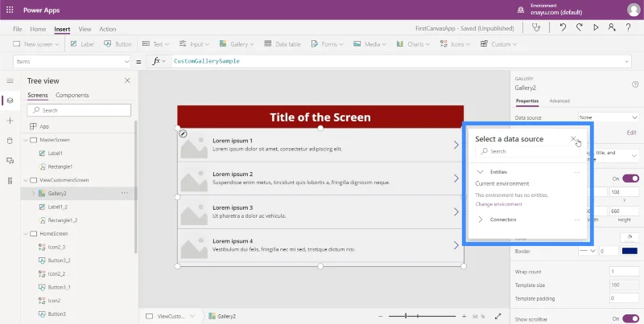Click the fit-to-window expand icon
This screenshot has width=644, height=324.
point(497,316)
